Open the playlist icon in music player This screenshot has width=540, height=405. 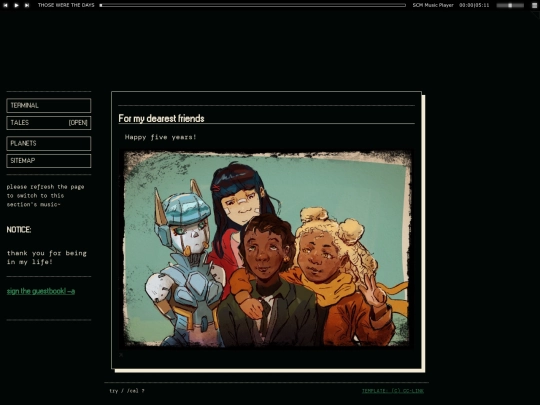click(x=534, y=5)
